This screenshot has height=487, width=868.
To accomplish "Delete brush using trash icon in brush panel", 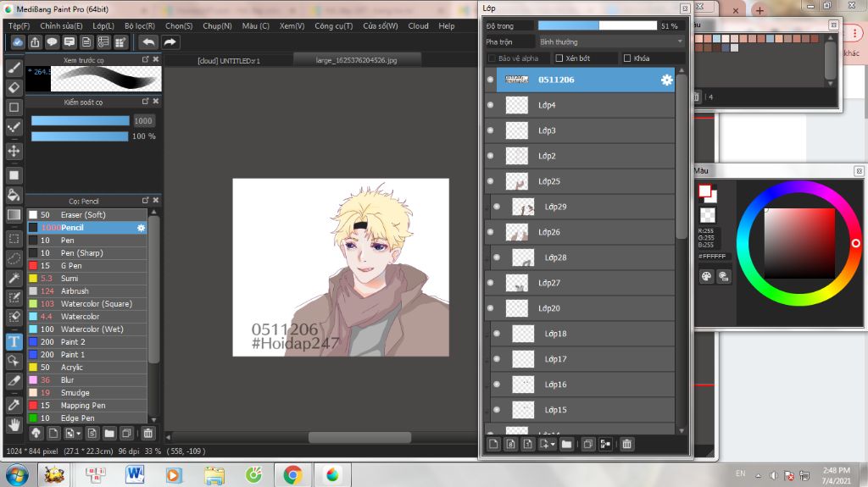I will [x=147, y=434].
